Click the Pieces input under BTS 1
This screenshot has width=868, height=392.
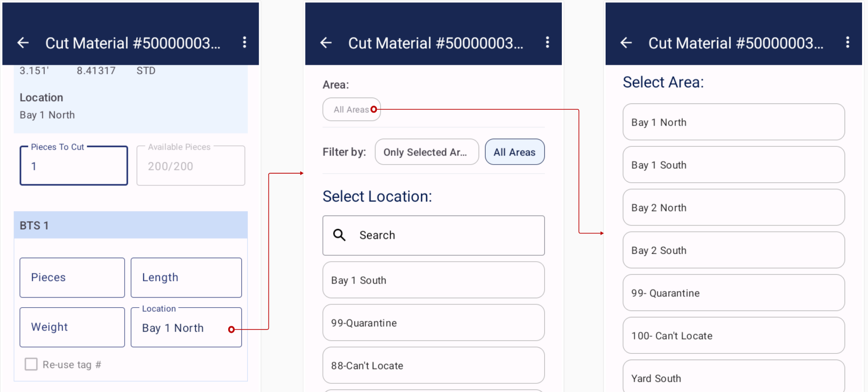click(x=72, y=278)
